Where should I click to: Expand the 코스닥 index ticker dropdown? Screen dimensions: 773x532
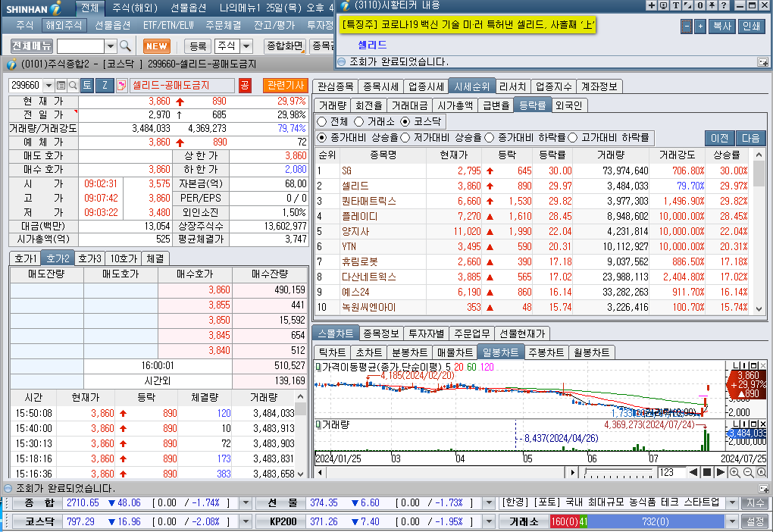245,521
